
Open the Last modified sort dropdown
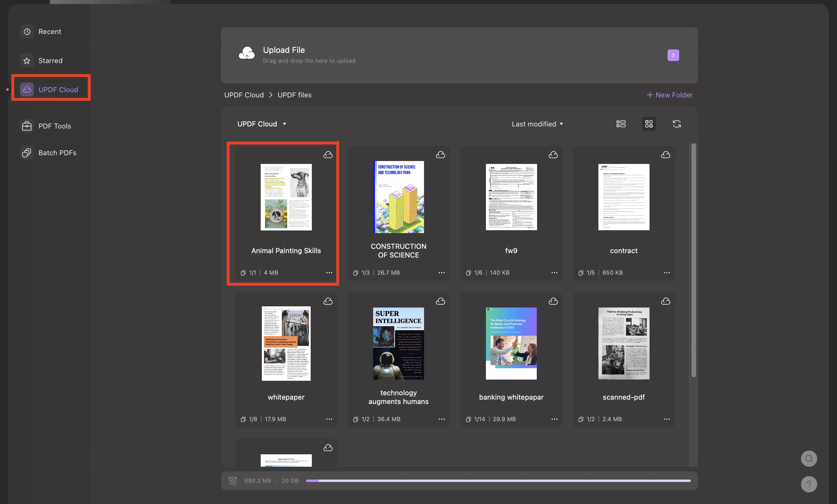coord(537,124)
